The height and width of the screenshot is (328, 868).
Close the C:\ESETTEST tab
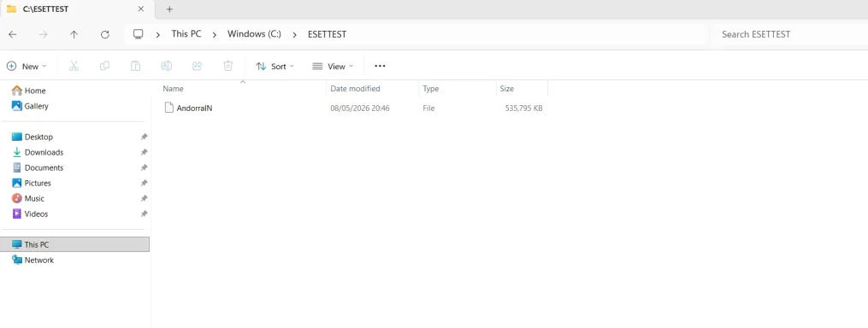tap(140, 9)
